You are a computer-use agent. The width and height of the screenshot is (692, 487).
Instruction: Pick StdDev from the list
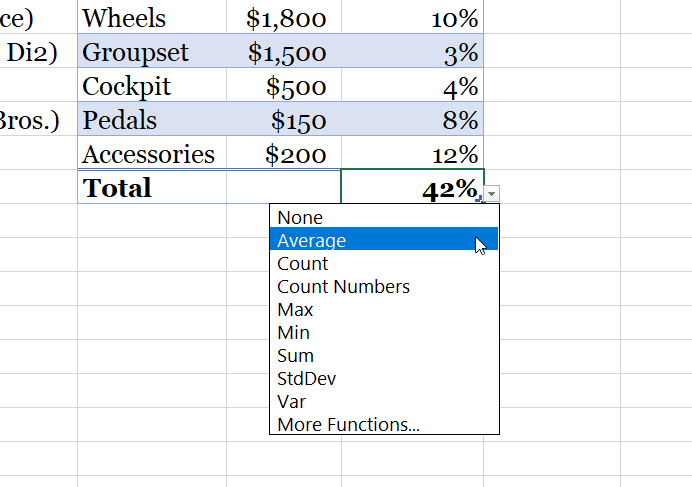point(384,378)
